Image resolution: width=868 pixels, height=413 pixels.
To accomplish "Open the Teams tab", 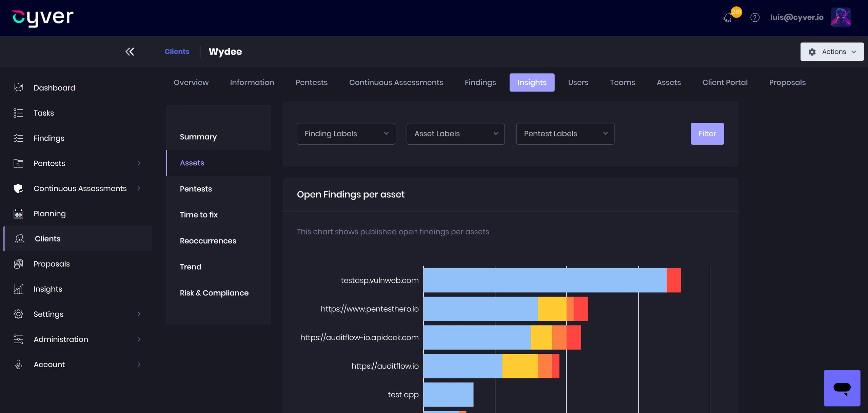I will tap(623, 82).
